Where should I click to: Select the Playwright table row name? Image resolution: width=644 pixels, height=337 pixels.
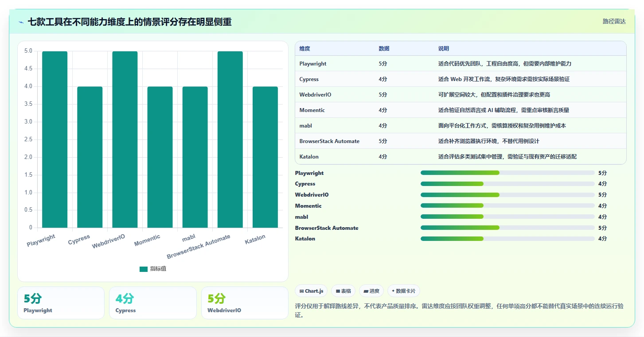click(313, 64)
